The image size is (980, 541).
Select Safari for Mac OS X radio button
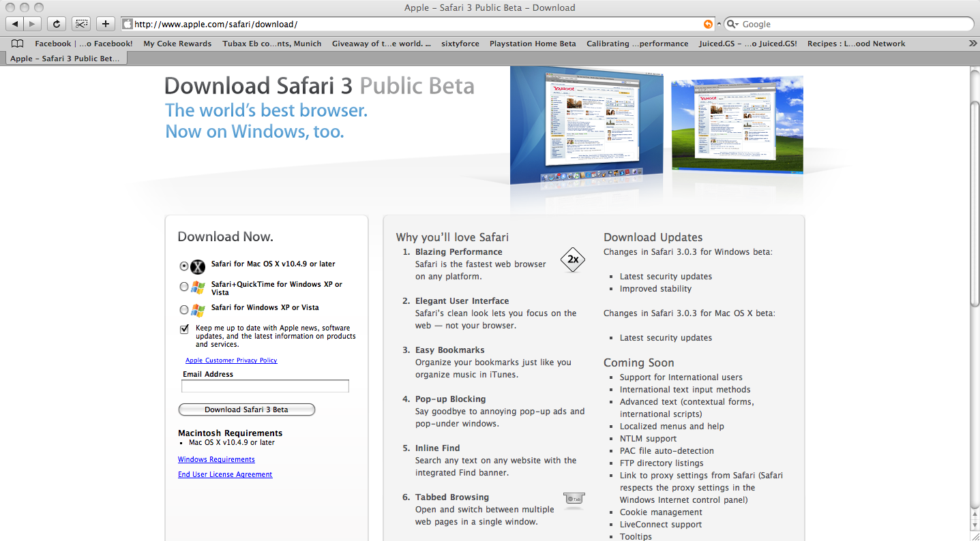coord(184,266)
